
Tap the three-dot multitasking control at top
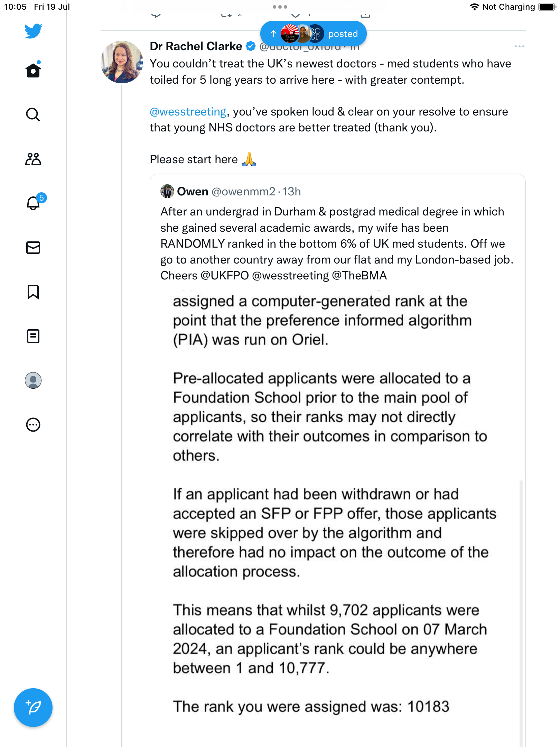click(280, 7)
